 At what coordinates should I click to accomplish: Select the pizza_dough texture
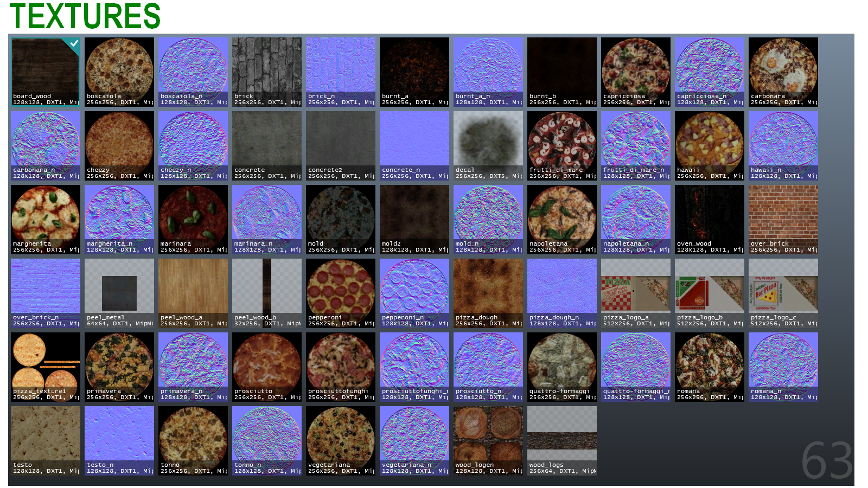pyautogui.click(x=488, y=293)
